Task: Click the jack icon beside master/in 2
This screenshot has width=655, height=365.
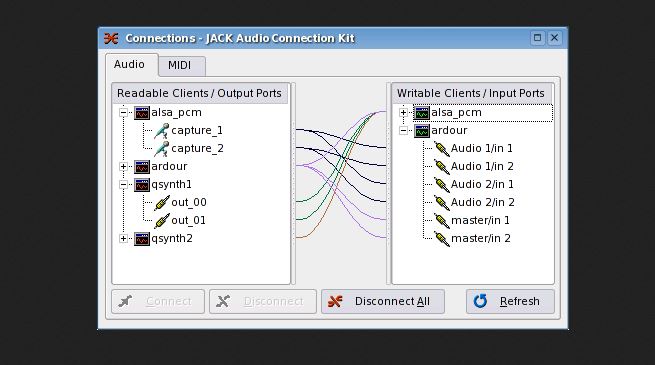Action: [x=442, y=238]
